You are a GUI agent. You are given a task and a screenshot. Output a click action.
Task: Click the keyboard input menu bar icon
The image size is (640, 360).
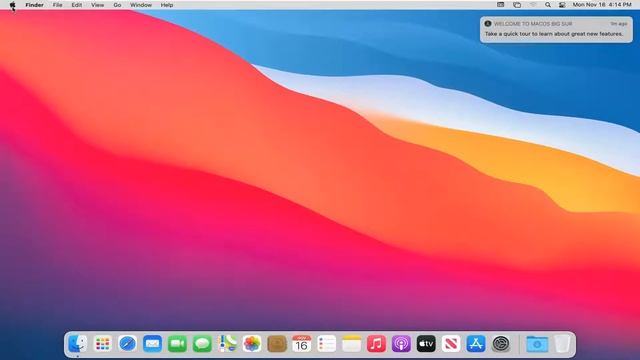[500, 5]
